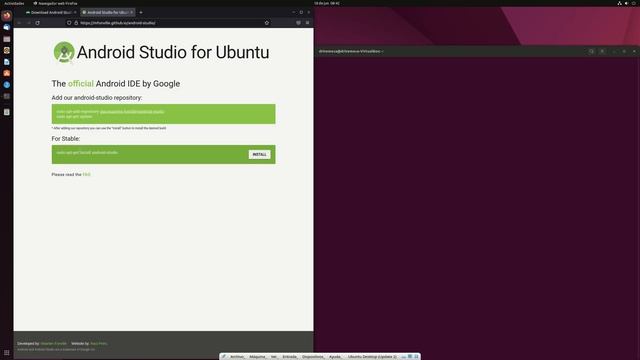The image size is (640, 360).
Task: Open Thunderbird from the Ubuntu dock
Action: pyautogui.click(x=7, y=27)
